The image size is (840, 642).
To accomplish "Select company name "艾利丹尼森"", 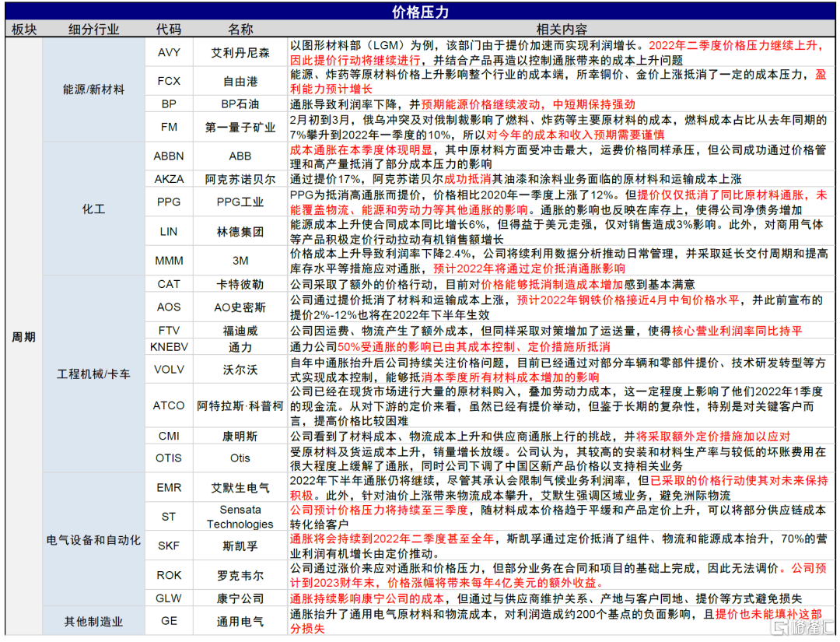I will click(x=240, y=52).
